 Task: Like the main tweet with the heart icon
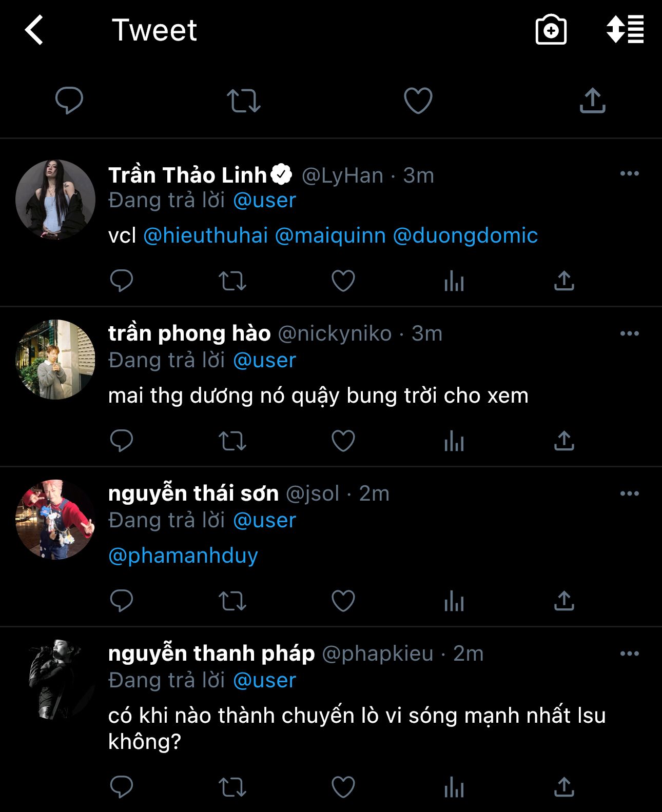pyautogui.click(x=418, y=101)
